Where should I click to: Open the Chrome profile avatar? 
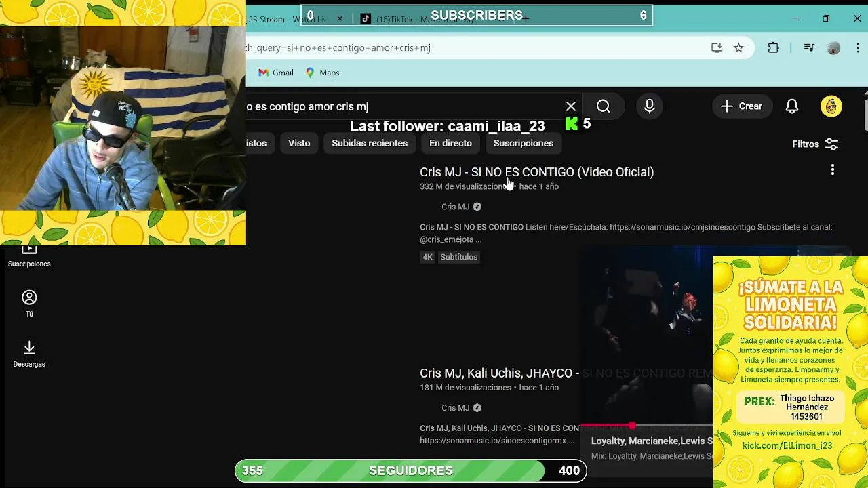point(833,47)
